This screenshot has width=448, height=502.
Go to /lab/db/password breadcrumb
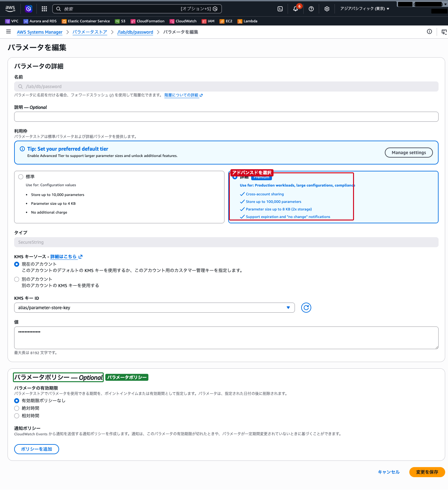pos(135,32)
